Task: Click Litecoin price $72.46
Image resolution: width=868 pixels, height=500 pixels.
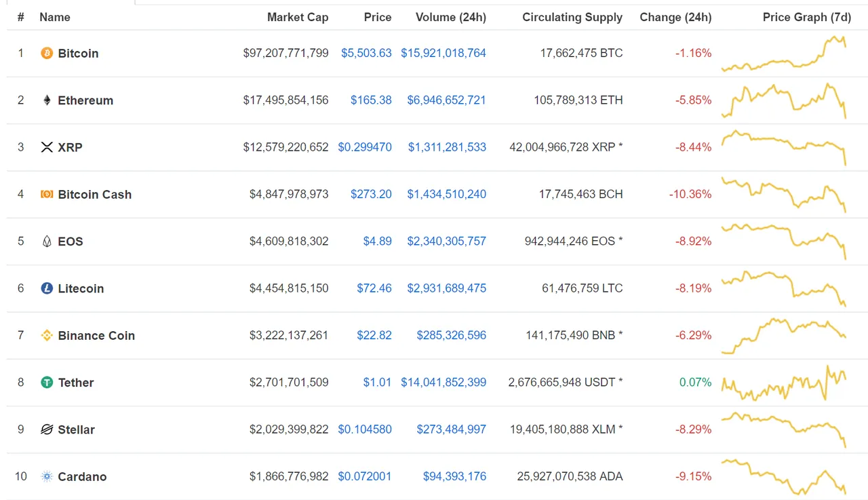Action: [374, 288]
